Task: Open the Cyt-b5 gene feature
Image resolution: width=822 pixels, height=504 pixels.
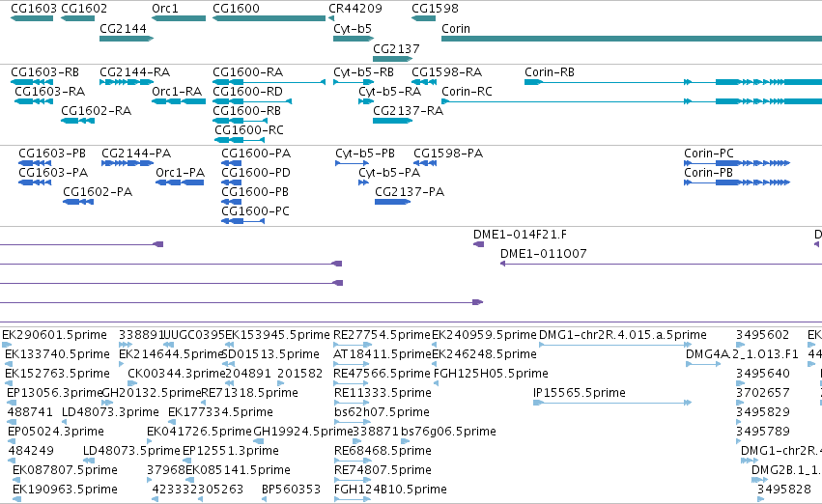Action: click(354, 39)
